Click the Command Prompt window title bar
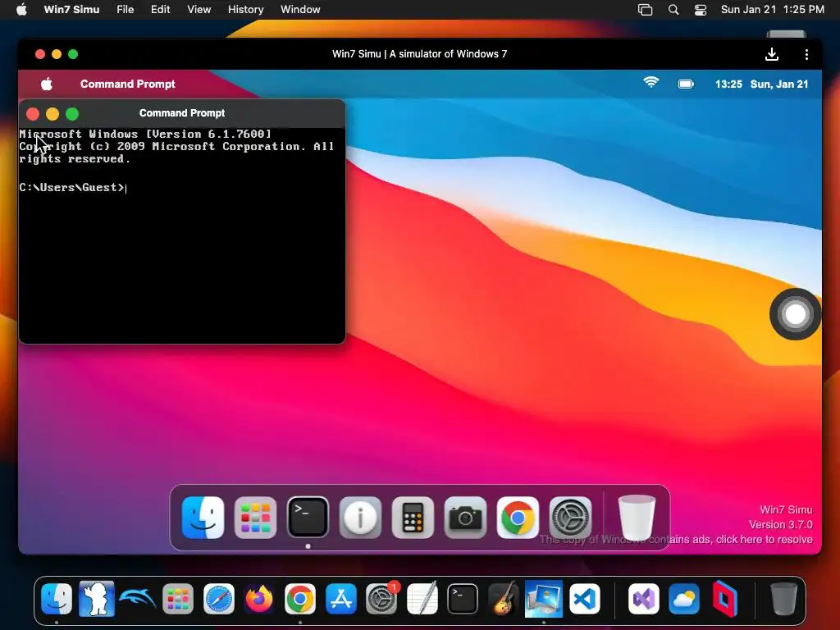The height and width of the screenshot is (630, 840). coord(182,113)
